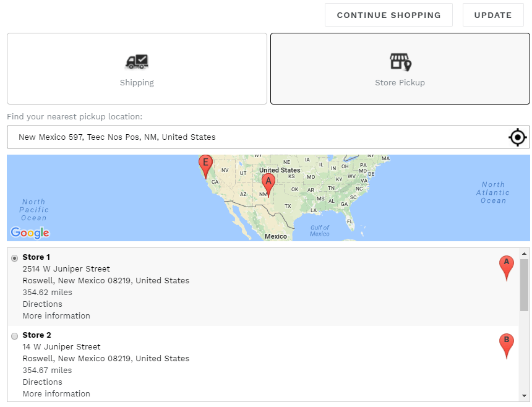
Task: Select the Store 1 radio button
Action: point(15,258)
